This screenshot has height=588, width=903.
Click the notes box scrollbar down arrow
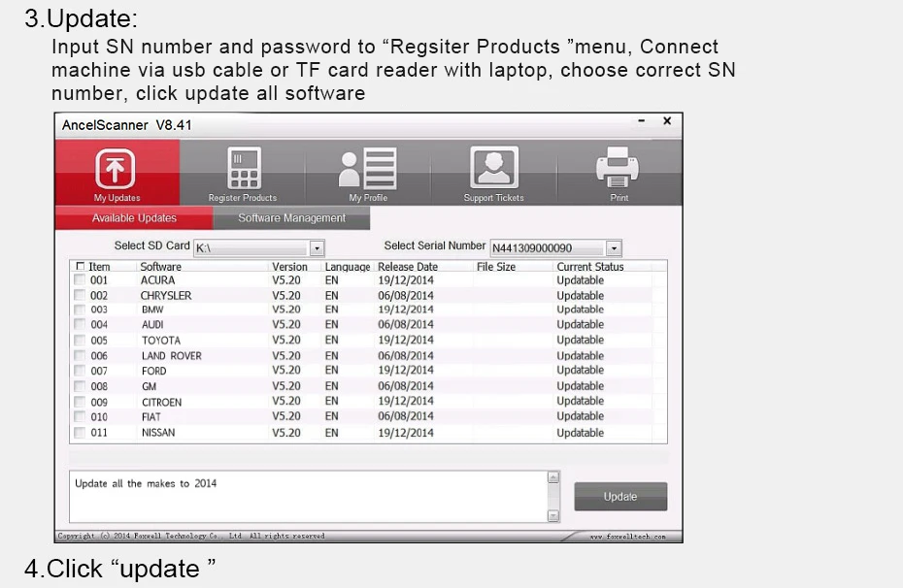coord(553,515)
